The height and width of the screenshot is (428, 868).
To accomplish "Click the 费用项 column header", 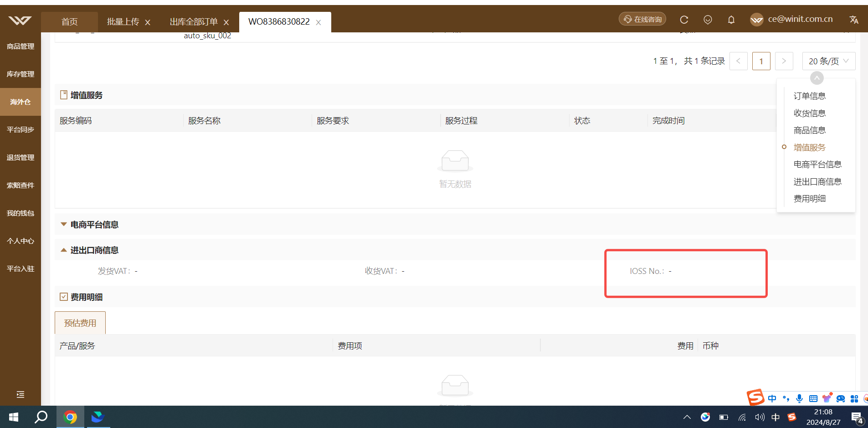I will pos(350,346).
